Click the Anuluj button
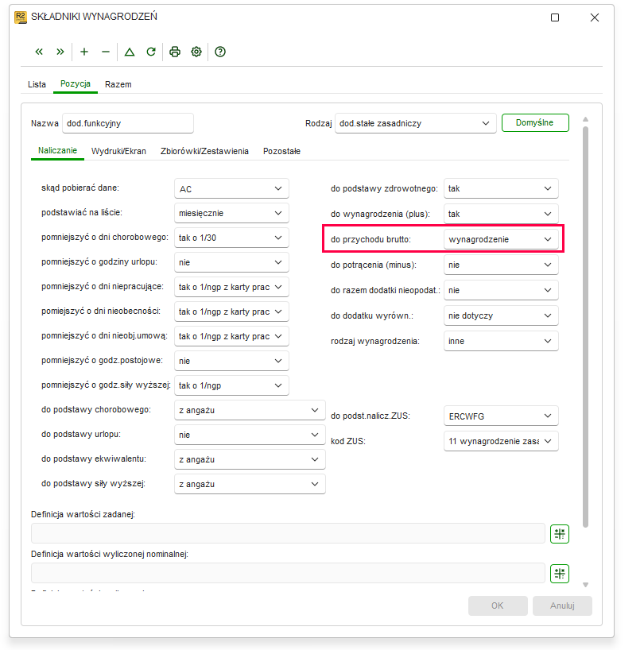This screenshot has height=650, width=644. [x=562, y=606]
